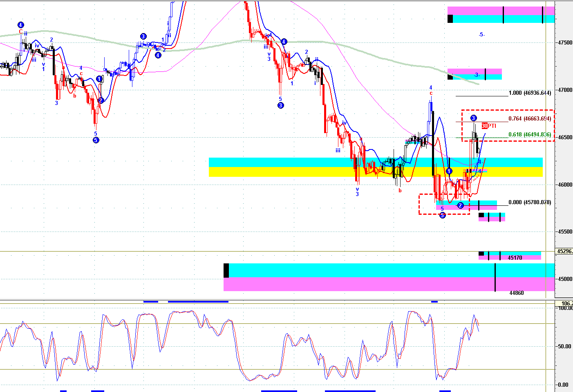Click black square handle on the 45170 box
The image size is (573, 392).
(x=481, y=254)
